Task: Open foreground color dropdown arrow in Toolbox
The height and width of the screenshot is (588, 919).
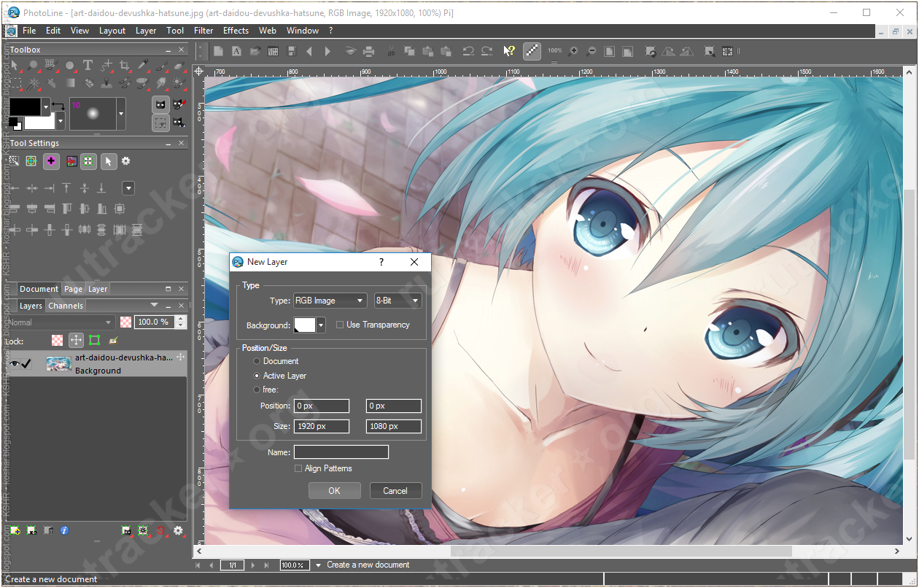Action: (46, 107)
